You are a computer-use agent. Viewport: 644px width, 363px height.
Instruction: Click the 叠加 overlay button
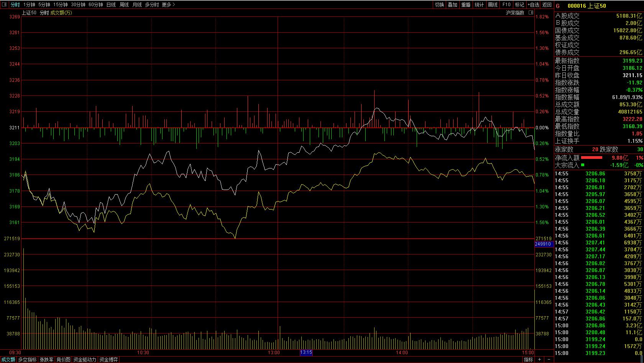[x=453, y=5]
